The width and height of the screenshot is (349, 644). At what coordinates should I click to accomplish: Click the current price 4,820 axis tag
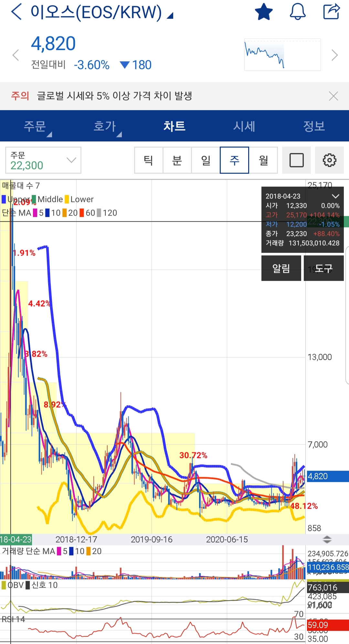(x=327, y=476)
